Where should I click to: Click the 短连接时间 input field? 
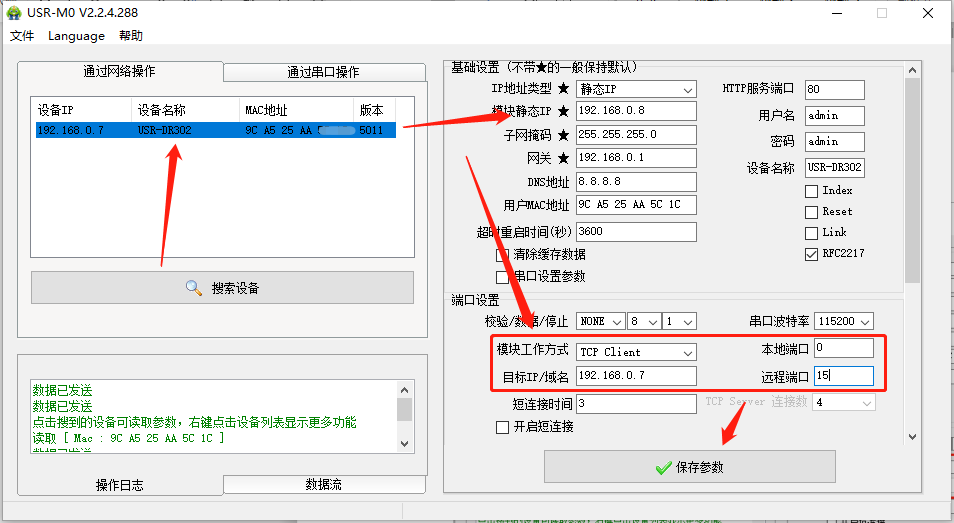click(636, 403)
